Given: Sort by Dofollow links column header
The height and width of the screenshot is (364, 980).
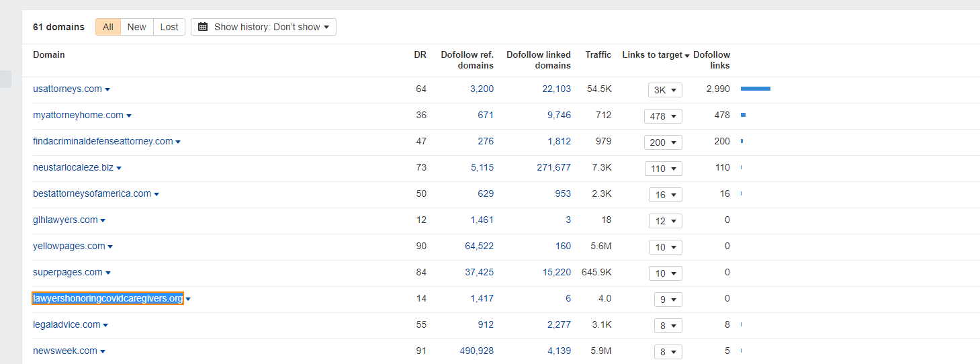Looking at the screenshot, I should [711, 60].
